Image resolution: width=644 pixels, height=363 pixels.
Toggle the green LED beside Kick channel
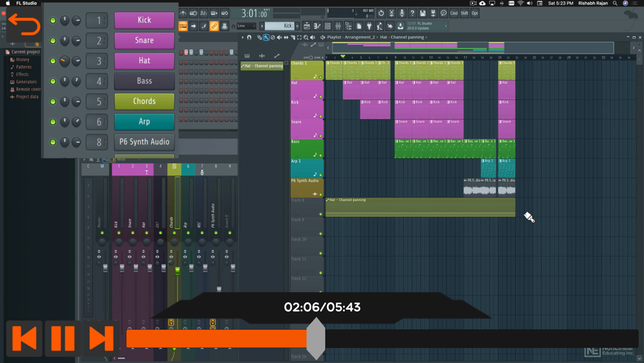pos(53,20)
